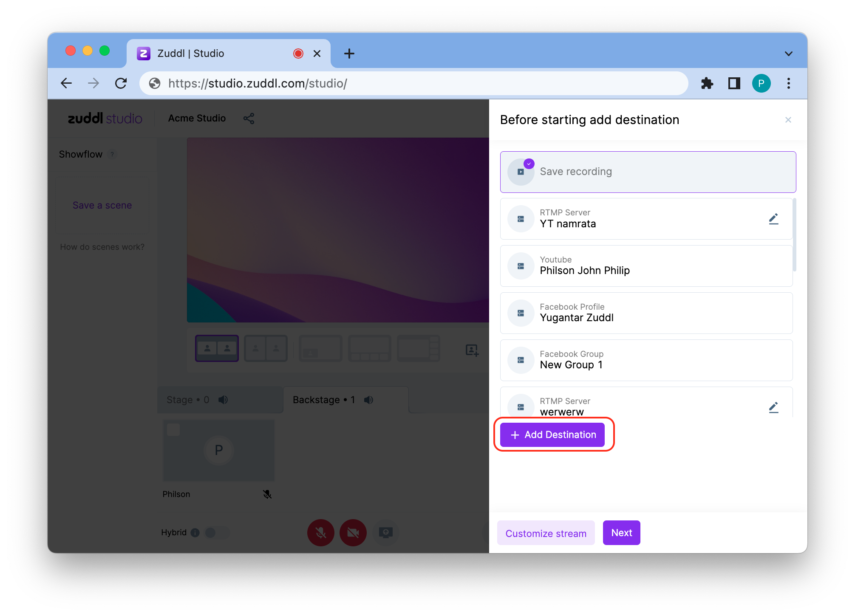Click the add media overlay icon
The width and height of the screenshot is (855, 616).
(472, 350)
